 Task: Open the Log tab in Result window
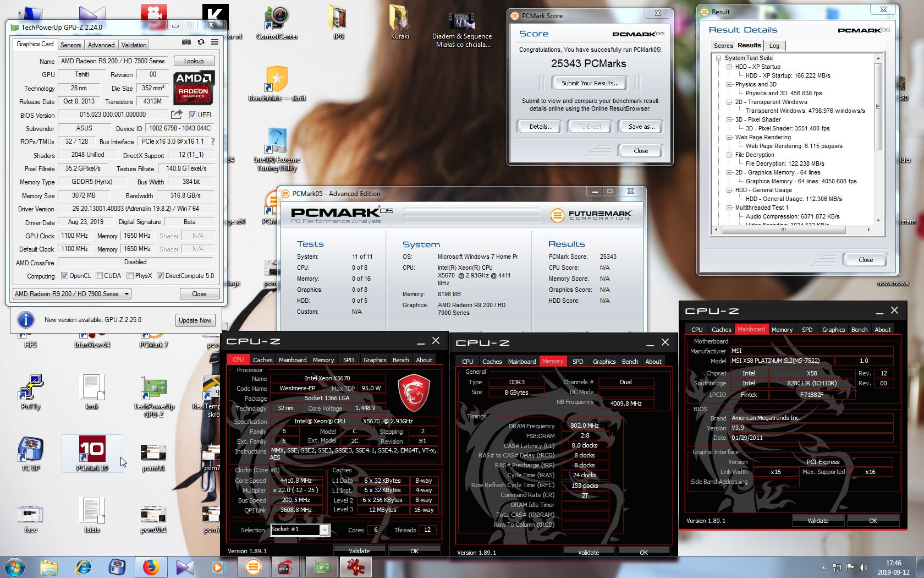pos(774,46)
